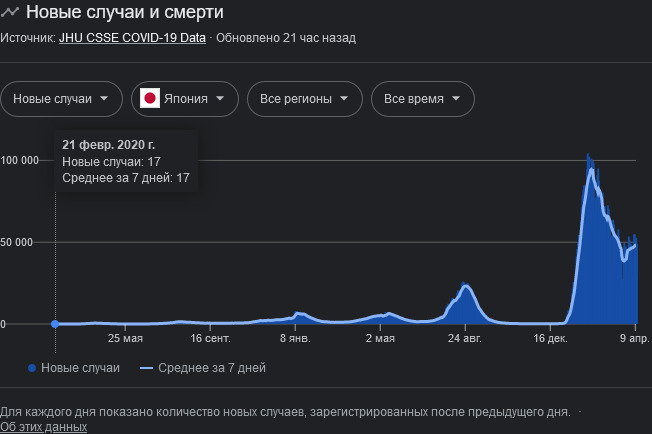Click the trend line icon beside the title
Image resolution: width=652 pixels, height=434 pixels.
click(11, 13)
